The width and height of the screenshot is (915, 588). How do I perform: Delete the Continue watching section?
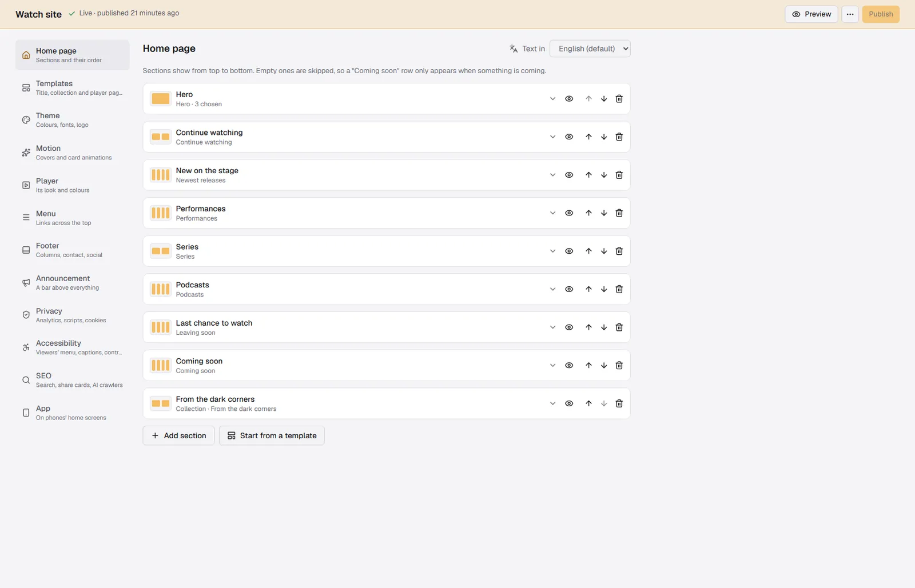coord(619,137)
